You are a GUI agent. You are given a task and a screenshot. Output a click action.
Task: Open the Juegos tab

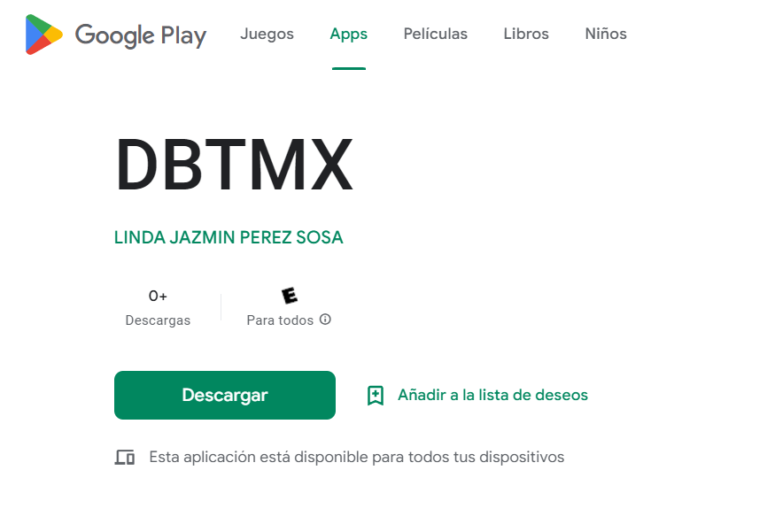tap(267, 34)
